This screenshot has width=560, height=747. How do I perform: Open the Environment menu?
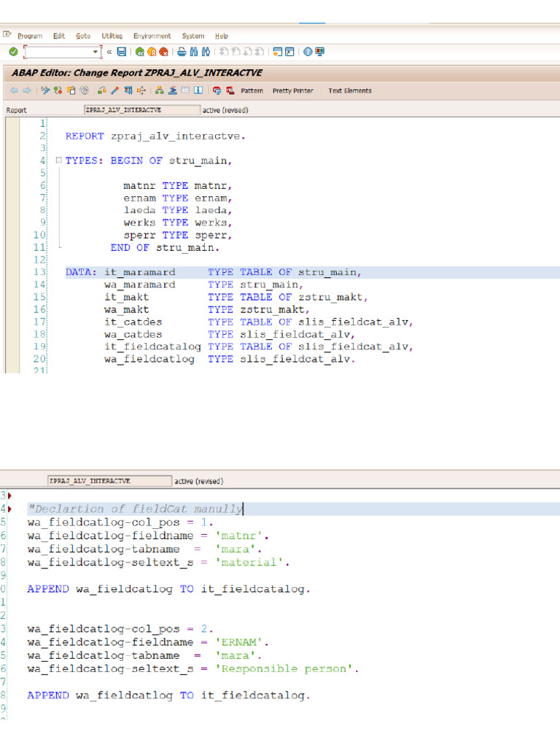click(x=152, y=36)
